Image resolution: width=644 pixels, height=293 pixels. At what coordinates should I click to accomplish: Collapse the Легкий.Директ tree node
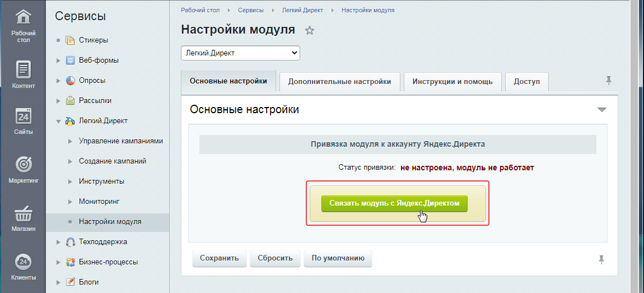(x=58, y=122)
